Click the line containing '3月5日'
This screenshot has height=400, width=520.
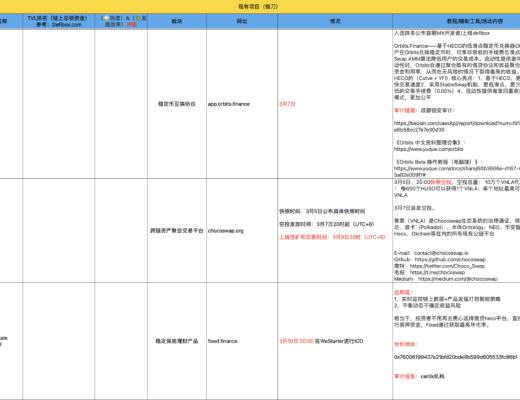(x=322, y=211)
